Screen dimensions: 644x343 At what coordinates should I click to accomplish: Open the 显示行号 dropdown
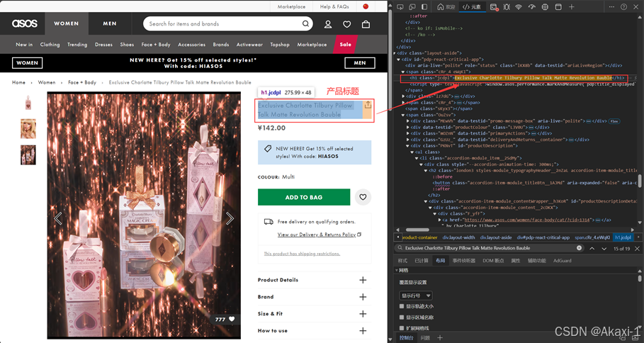coord(416,296)
